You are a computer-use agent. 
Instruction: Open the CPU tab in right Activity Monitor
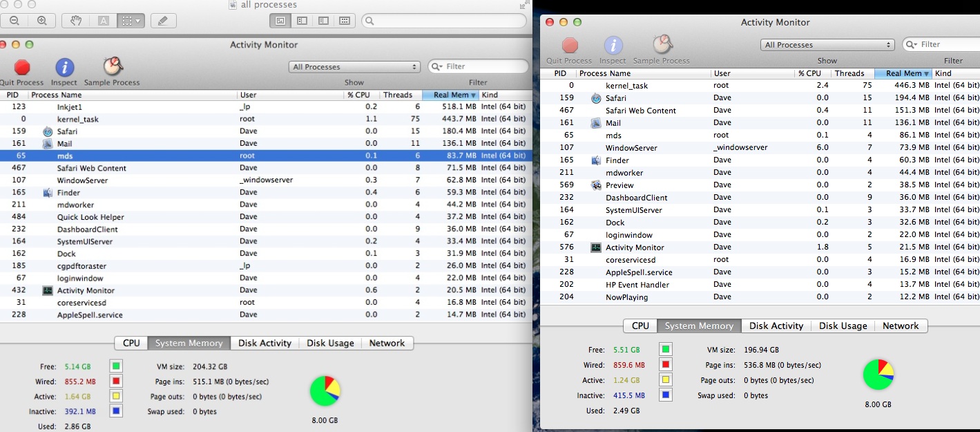pyautogui.click(x=640, y=326)
